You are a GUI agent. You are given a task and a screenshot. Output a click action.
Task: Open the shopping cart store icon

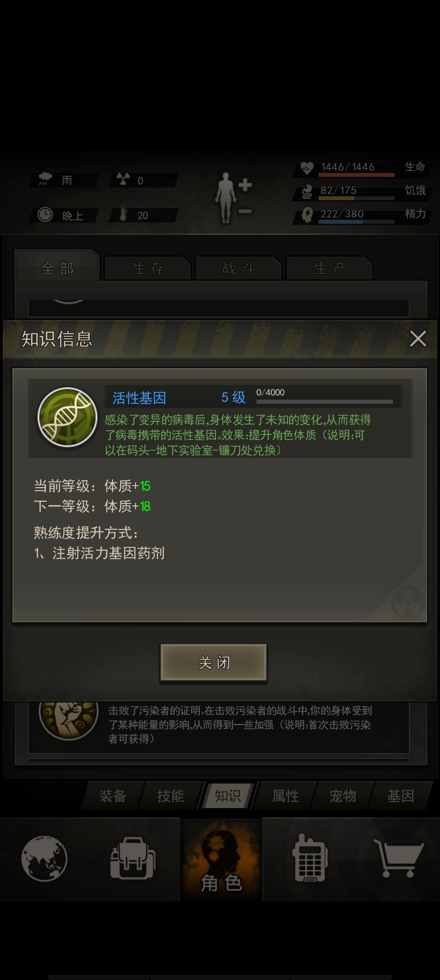pos(398,859)
